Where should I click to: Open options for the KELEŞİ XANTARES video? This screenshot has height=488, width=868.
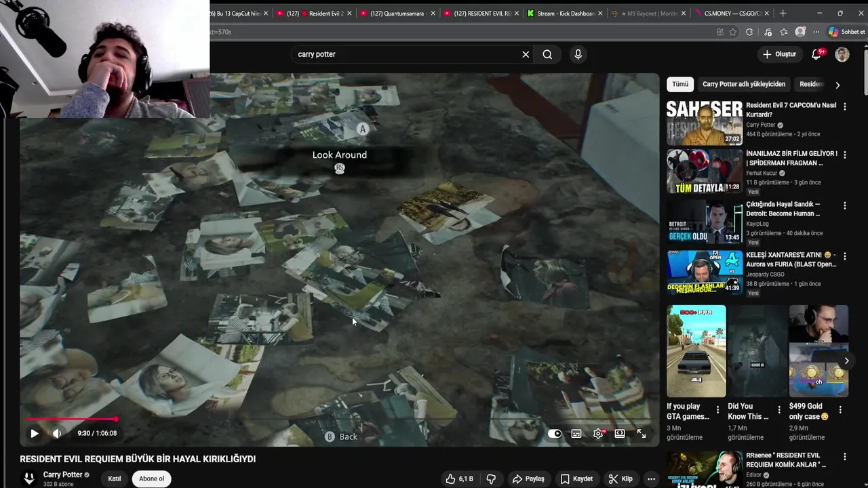coord(844,256)
